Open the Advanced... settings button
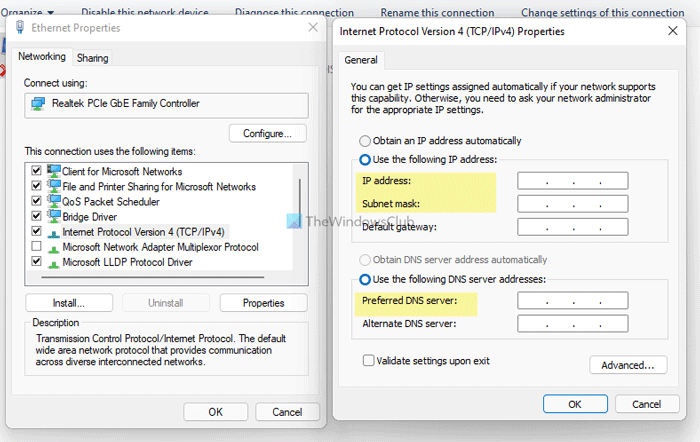 [x=627, y=365]
